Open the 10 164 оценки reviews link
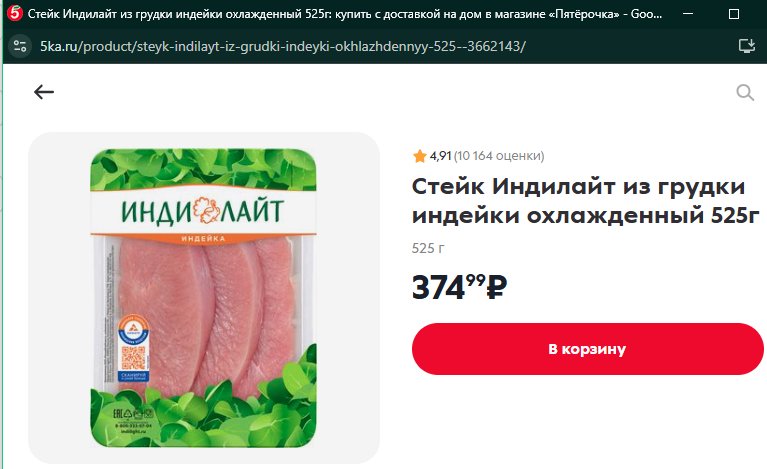The width and height of the screenshot is (767, 469). [499, 156]
